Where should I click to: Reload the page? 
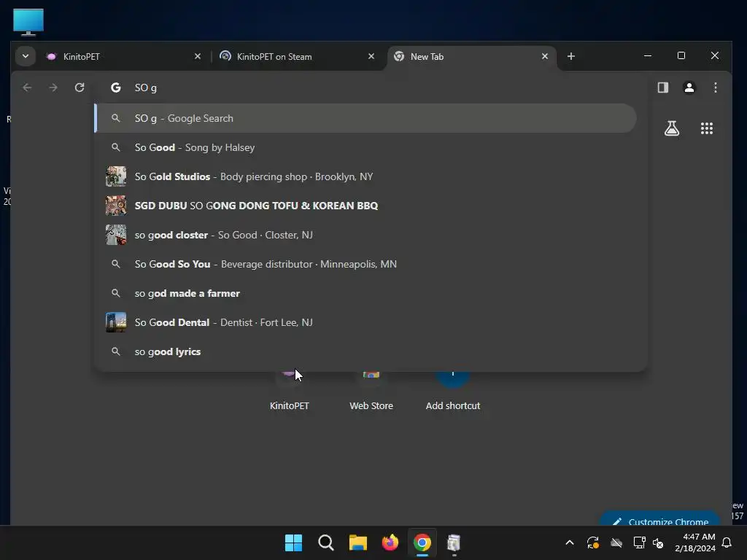79,87
